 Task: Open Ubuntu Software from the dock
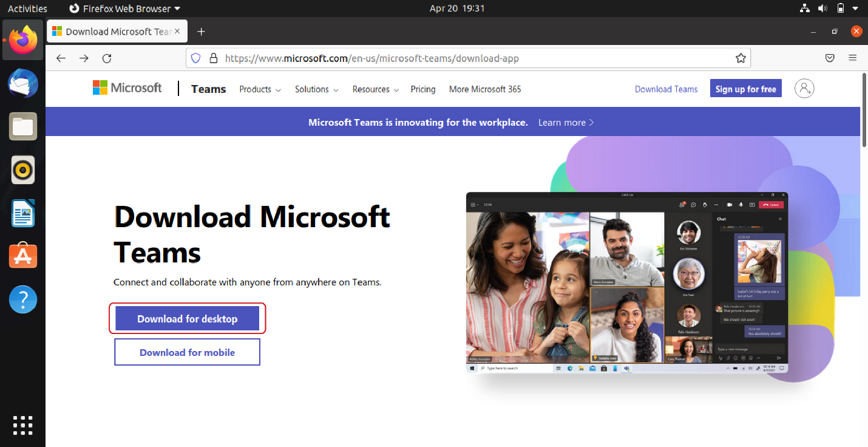(x=23, y=256)
